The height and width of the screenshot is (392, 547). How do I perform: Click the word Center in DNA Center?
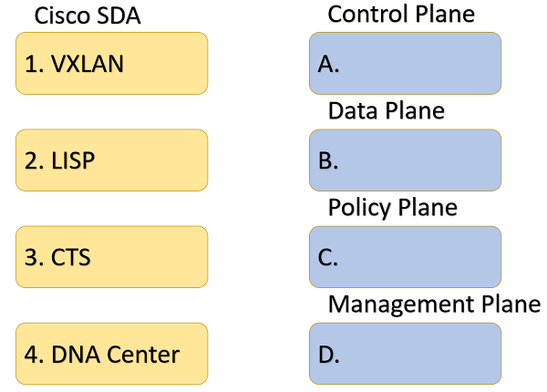143,355
